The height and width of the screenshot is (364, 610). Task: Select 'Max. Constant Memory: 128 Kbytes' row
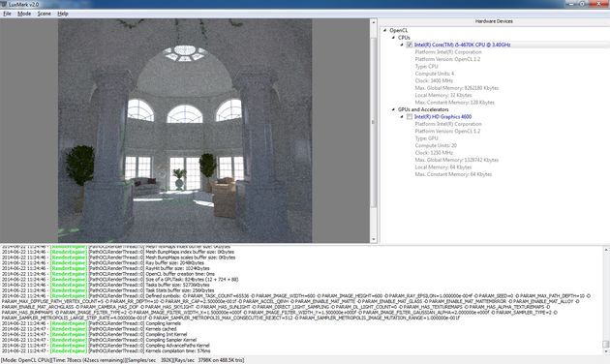455,103
